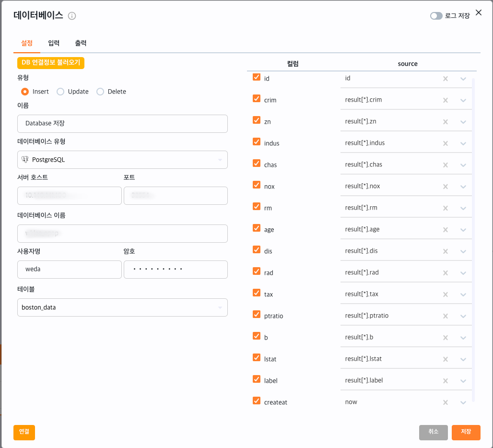Clear the ptratio source mapping
493x448 pixels.
click(446, 316)
